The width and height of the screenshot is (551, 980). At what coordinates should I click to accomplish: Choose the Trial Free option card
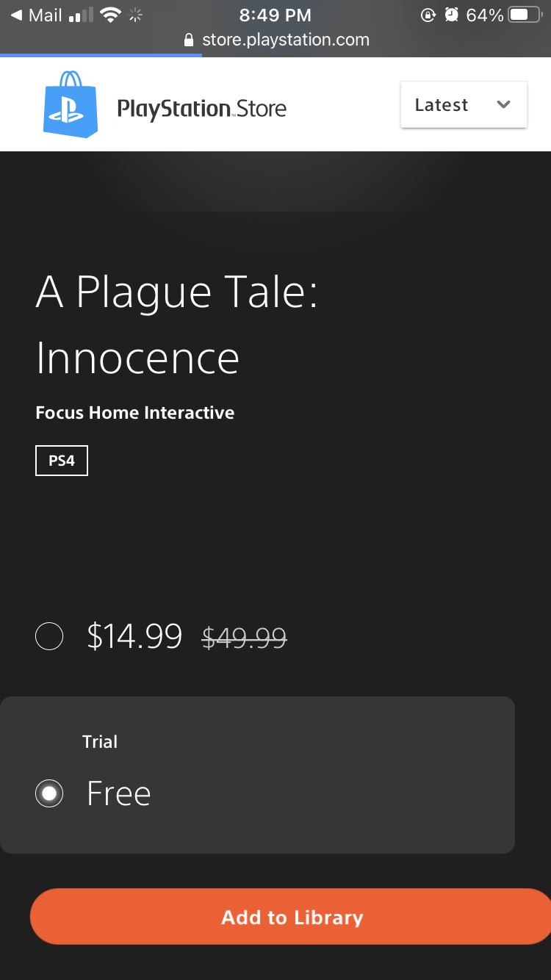(x=257, y=775)
